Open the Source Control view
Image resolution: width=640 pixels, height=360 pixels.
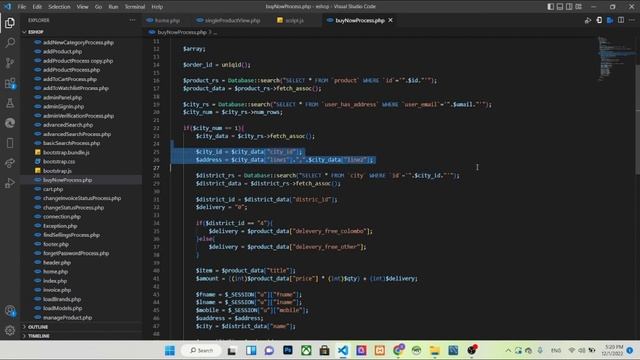point(10,62)
